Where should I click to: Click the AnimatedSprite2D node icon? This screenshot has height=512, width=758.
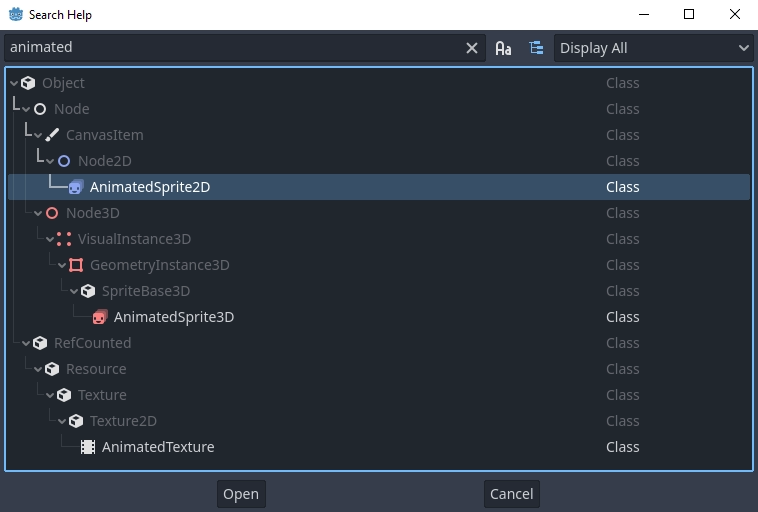click(76, 187)
